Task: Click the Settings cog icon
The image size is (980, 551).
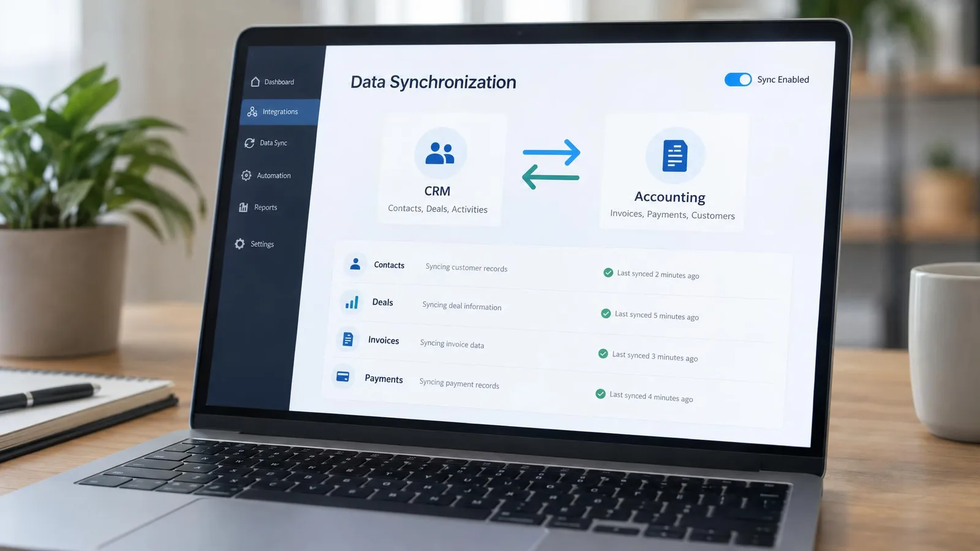Action: pyautogui.click(x=239, y=244)
